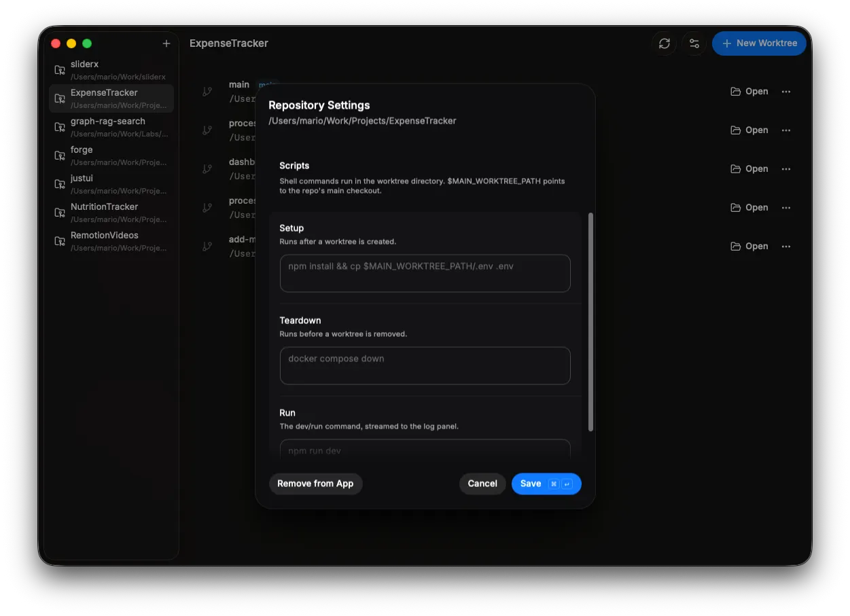The image size is (850, 616).
Task: Click the ExpenseTracker title in the header
Action: coord(229,43)
